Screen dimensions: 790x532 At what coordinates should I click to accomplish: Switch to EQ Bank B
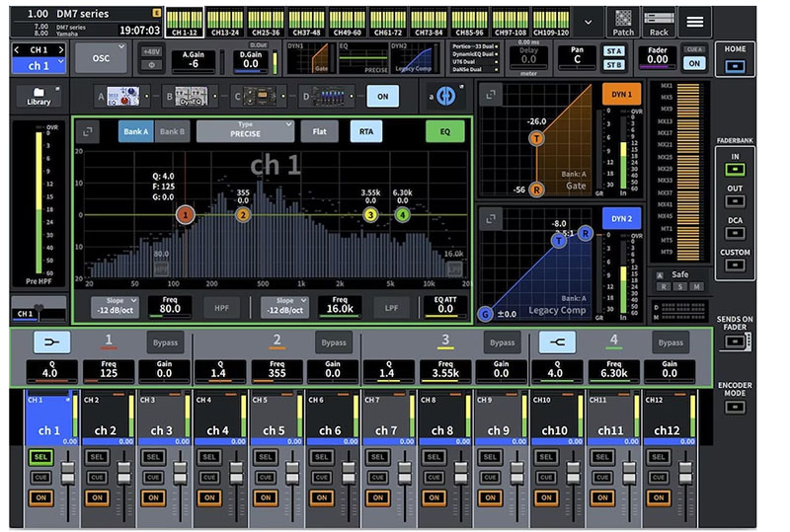(172, 131)
